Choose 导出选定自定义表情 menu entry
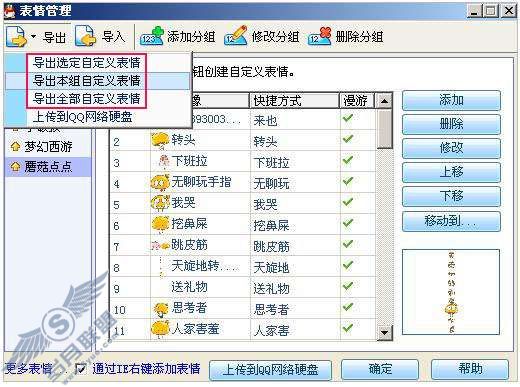 (x=87, y=63)
